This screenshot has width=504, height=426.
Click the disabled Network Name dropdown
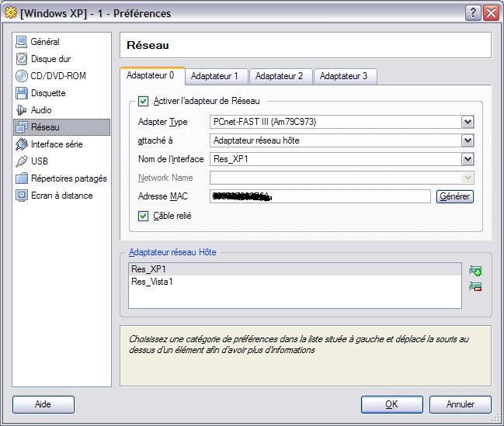click(342, 178)
